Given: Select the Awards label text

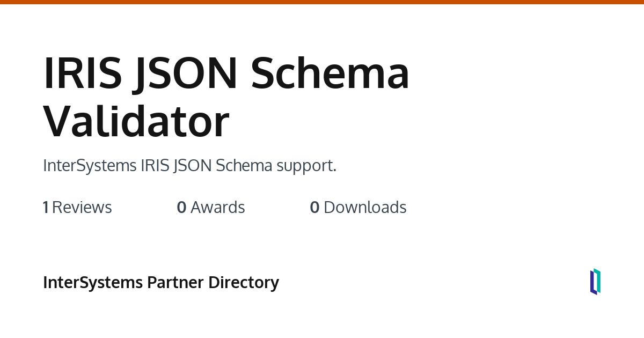Looking at the screenshot, I should [218, 207].
